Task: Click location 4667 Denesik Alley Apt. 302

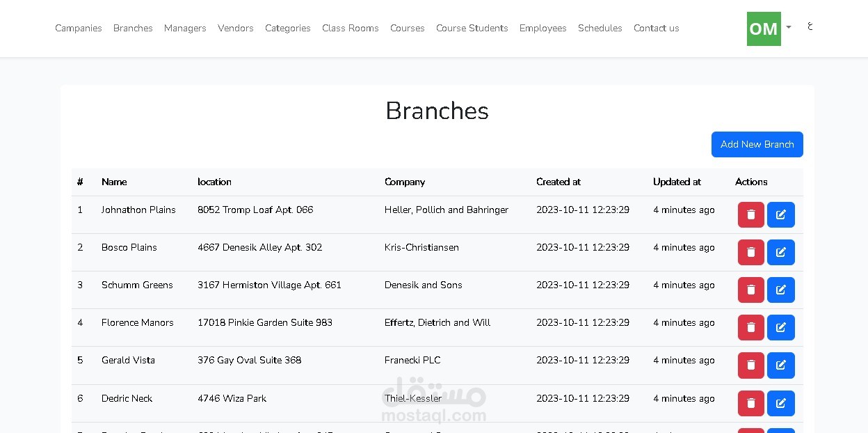Action: pos(260,247)
